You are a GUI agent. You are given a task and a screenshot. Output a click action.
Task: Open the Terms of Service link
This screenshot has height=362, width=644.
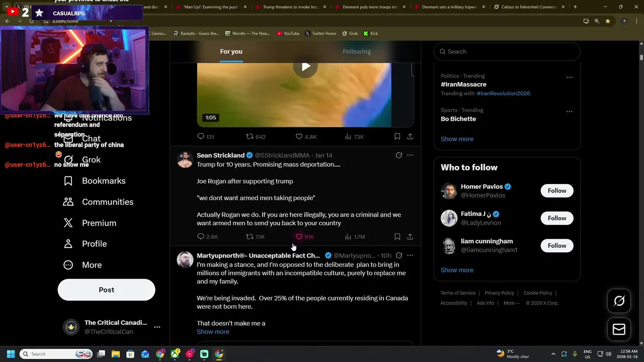[458, 293]
